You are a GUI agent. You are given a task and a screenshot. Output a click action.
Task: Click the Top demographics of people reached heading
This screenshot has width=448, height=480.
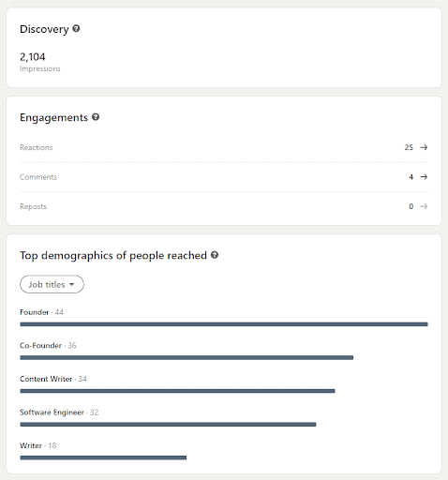tap(113, 255)
